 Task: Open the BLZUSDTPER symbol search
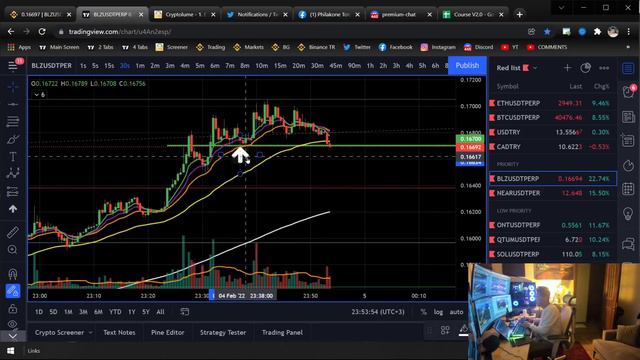[x=51, y=66]
